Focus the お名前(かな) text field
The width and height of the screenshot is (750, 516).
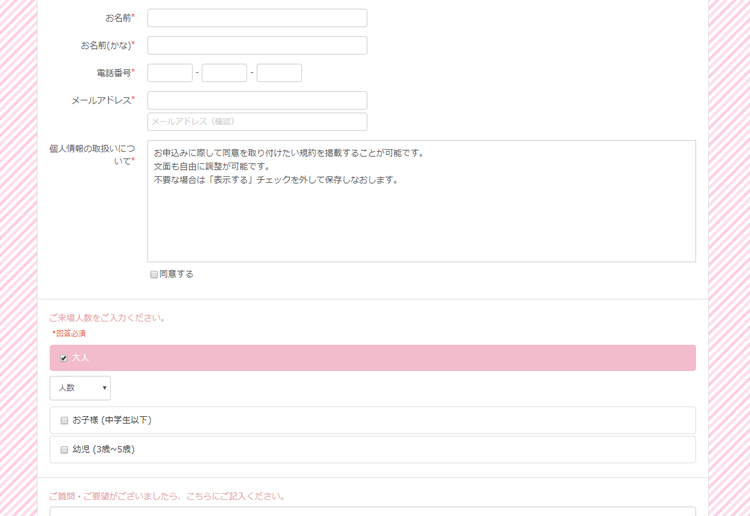(x=257, y=45)
